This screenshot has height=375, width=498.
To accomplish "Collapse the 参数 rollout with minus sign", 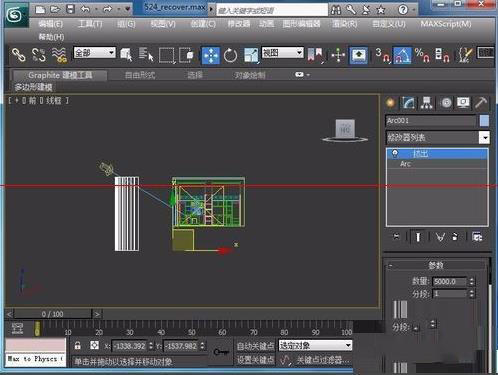I will [390, 266].
